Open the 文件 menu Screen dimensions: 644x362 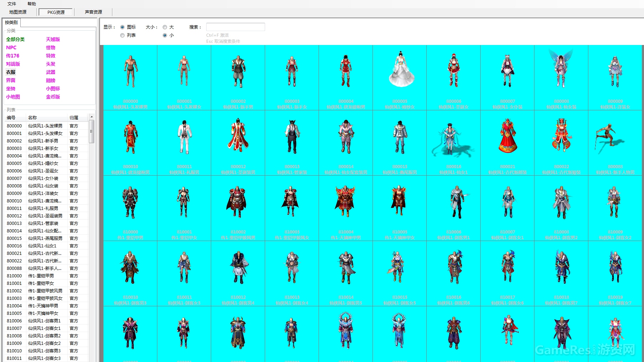(x=12, y=4)
